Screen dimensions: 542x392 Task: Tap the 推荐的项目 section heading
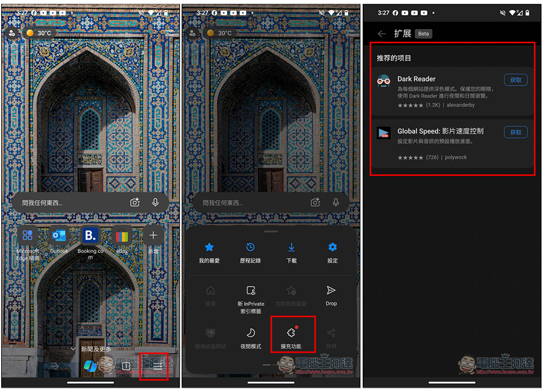tap(393, 58)
